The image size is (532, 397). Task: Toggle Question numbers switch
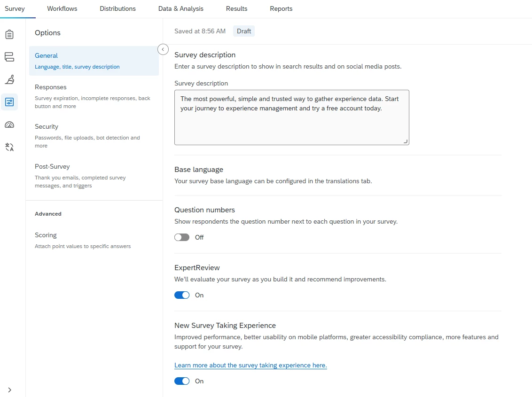[182, 237]
